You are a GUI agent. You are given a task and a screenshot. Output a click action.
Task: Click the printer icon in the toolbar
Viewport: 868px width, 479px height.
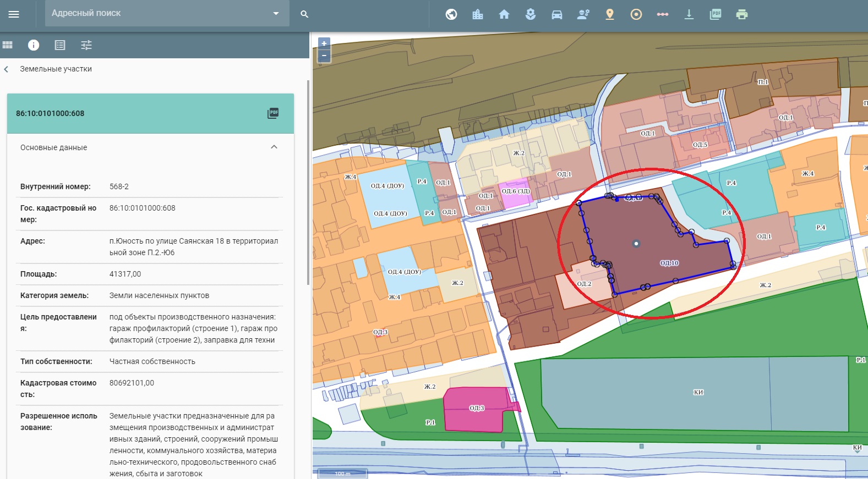point(742,14)
